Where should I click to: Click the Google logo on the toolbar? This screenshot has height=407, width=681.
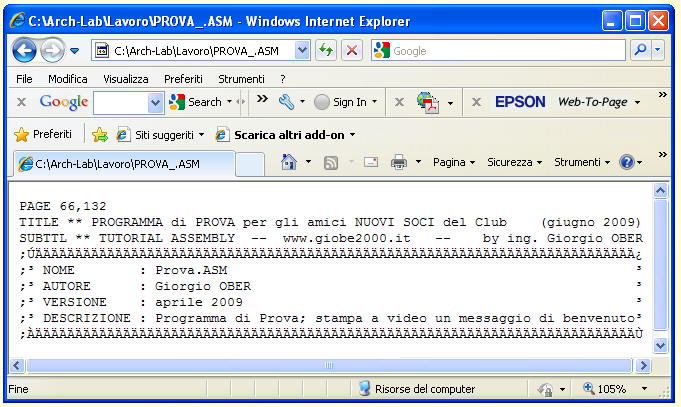64,102
